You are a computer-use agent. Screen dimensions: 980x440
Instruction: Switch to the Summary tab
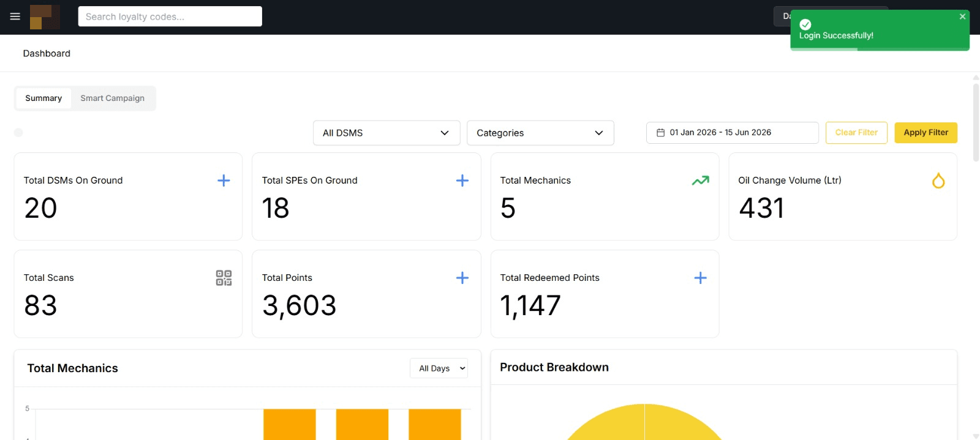(x=43, y=98)
